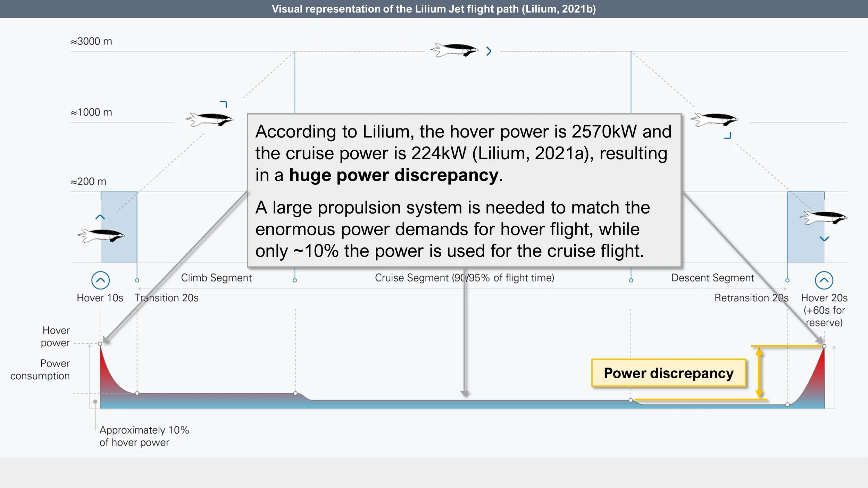This screenshot has width=868, height=488.
Task: Click the curve point where cruise segment ends
Action: [x=631, y=400]
